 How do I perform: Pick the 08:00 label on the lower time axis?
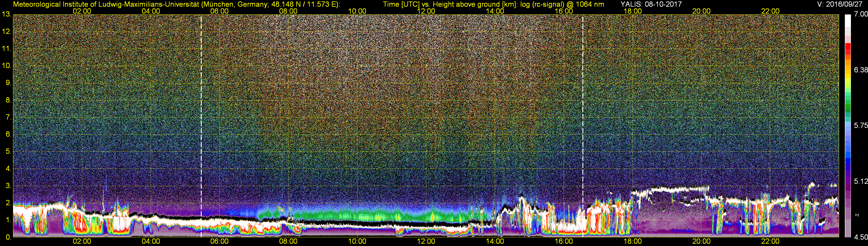(x=288, y=241)
